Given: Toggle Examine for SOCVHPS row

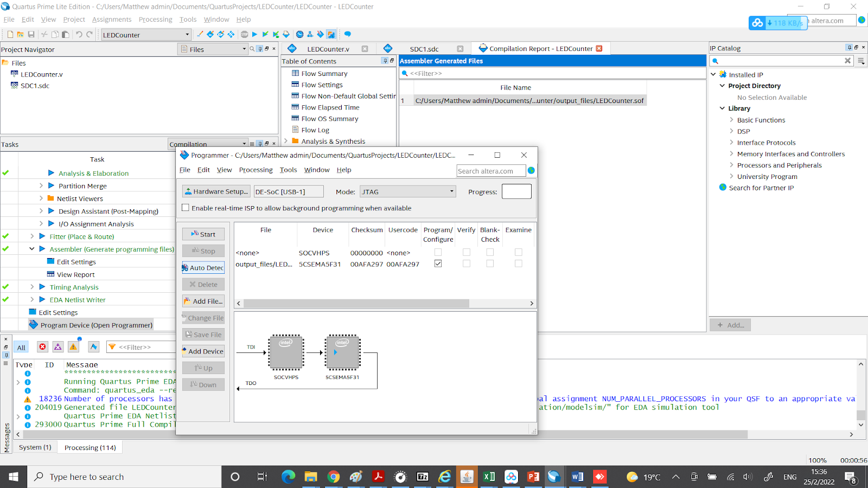Looking at the screenshot, I should pyautogui.click(x=518, y=252).
